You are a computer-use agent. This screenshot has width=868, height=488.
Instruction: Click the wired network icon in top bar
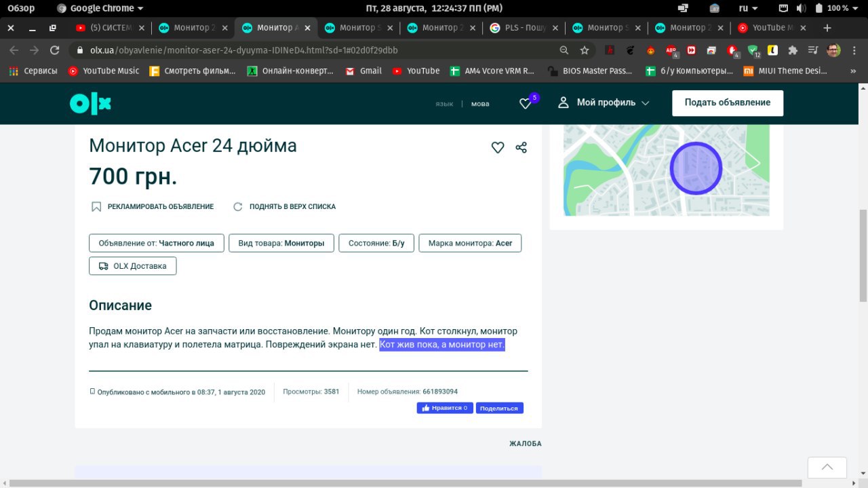point(783,8)
